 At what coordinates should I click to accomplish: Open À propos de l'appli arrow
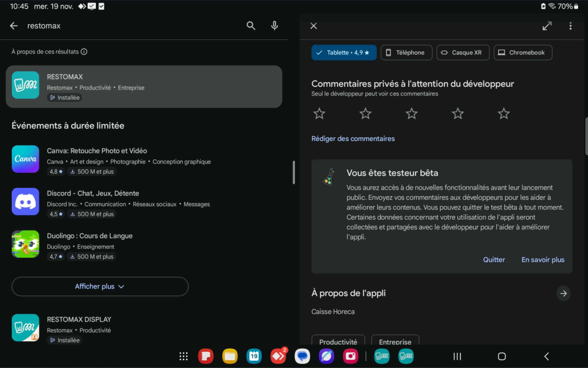(x=563, y=293)
